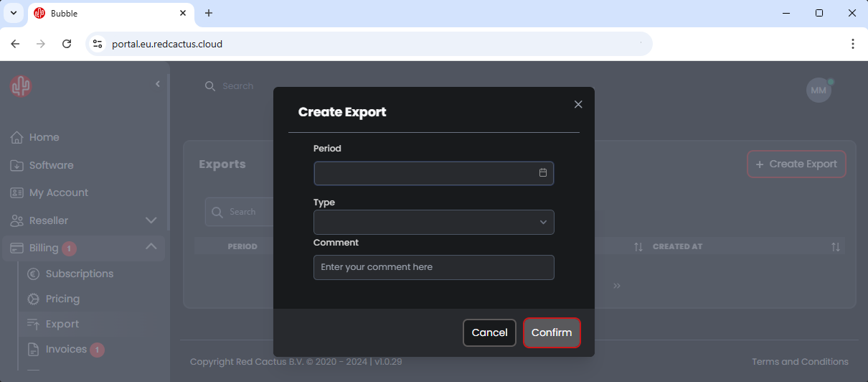868x382 pixels.
Task: Reload the page
Action: pyautogui.click(x=67, y=44)
